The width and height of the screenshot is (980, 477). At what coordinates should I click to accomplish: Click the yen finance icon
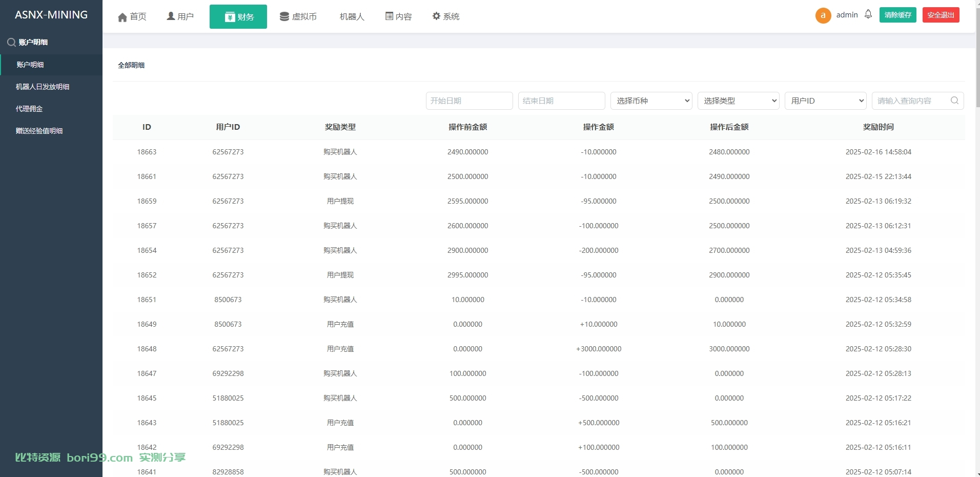230,17
